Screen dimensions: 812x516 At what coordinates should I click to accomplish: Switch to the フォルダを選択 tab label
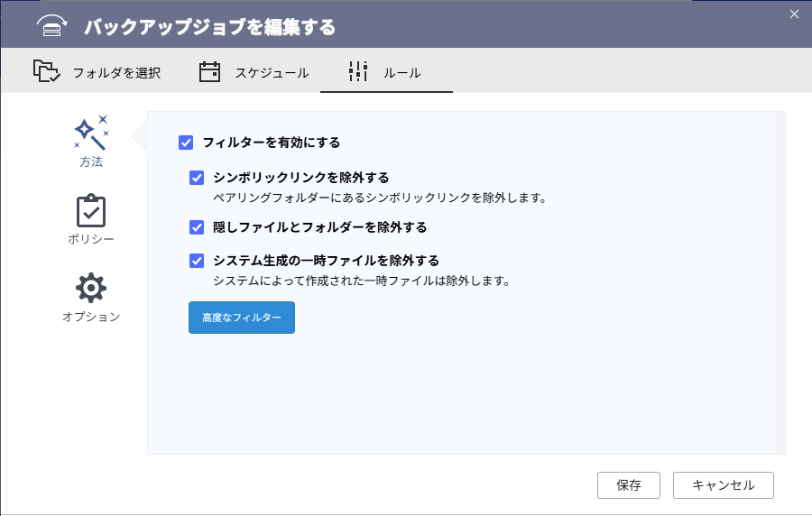point(116,73)
